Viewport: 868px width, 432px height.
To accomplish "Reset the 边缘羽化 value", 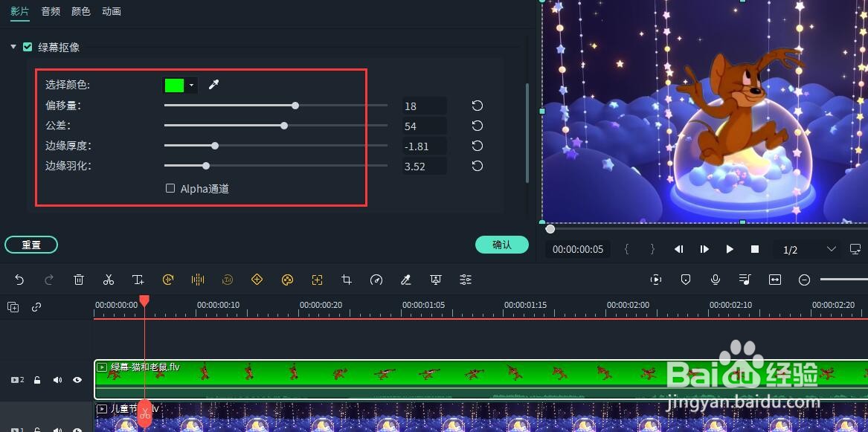I will click(478, 166).
